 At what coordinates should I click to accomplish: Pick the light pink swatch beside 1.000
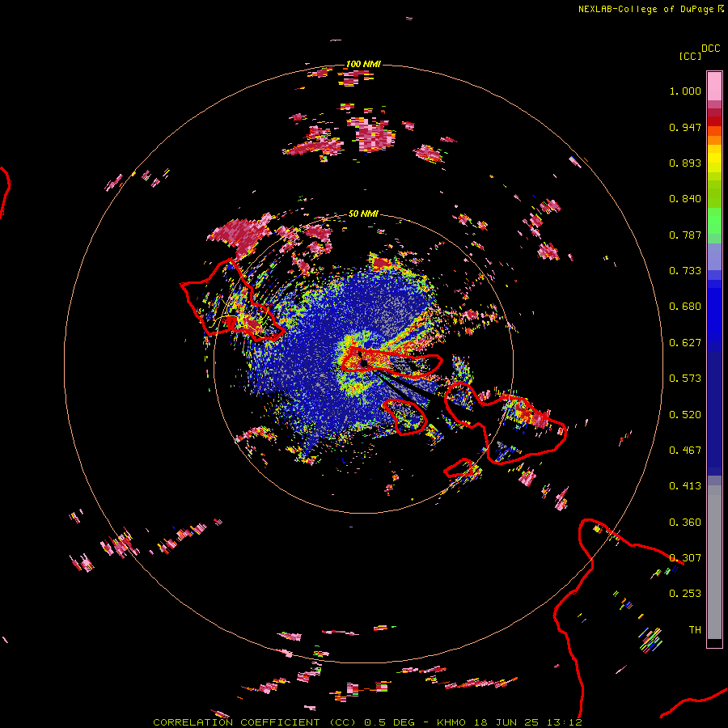point(714,87)
